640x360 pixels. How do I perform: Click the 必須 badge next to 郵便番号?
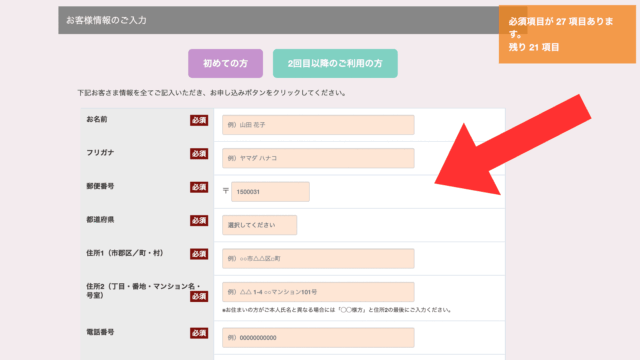point(199,187)
